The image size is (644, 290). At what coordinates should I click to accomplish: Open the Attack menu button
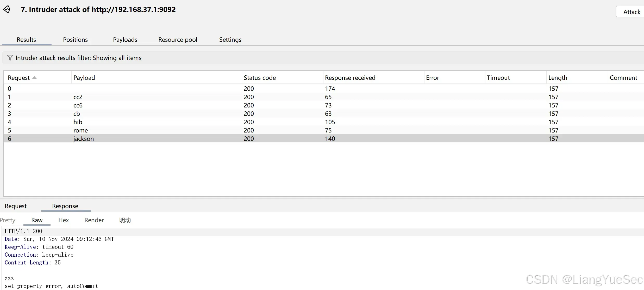click(x=631, y=12)
